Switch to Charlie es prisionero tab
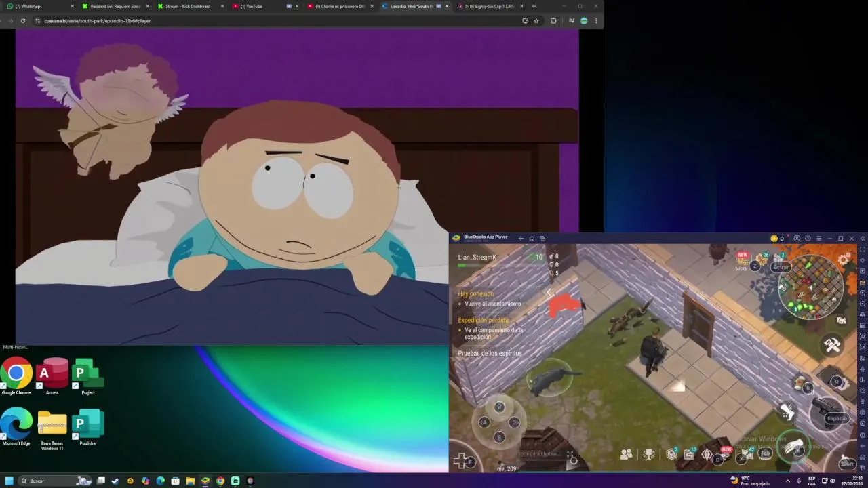 point(338,6)
